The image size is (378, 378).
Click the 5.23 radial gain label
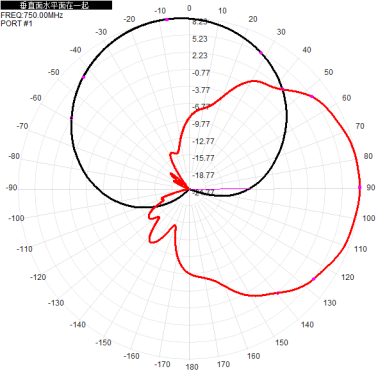[x=200, y=39]
